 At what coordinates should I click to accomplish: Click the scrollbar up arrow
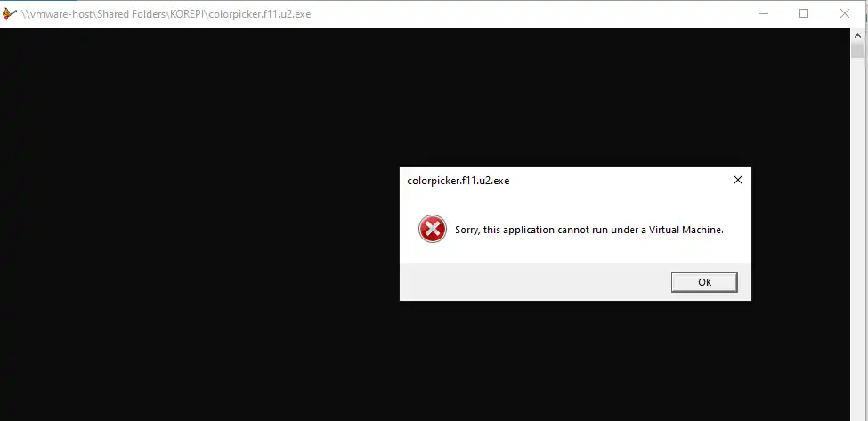point(858,35)
